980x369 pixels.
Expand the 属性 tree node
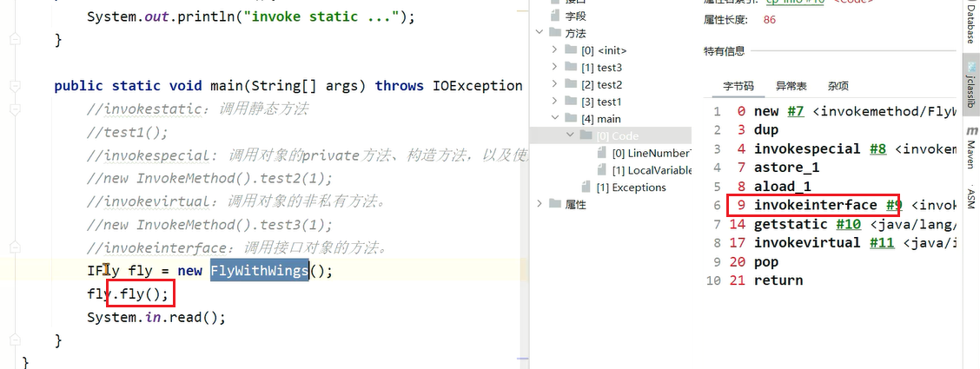pyautogui.click(x=540, y=203)
